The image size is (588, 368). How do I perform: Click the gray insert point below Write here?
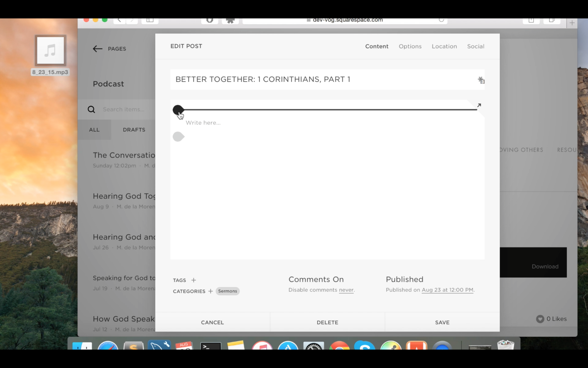[x=179, y=137]
